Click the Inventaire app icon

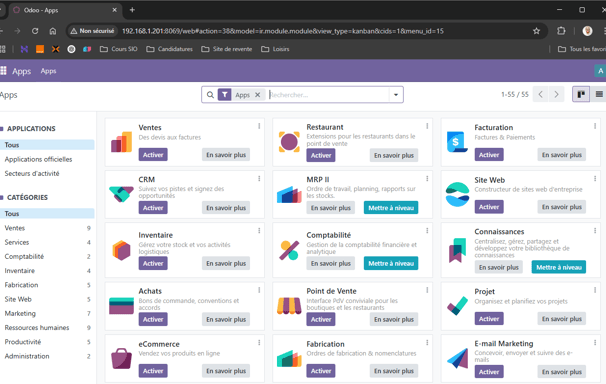point(121,250)
